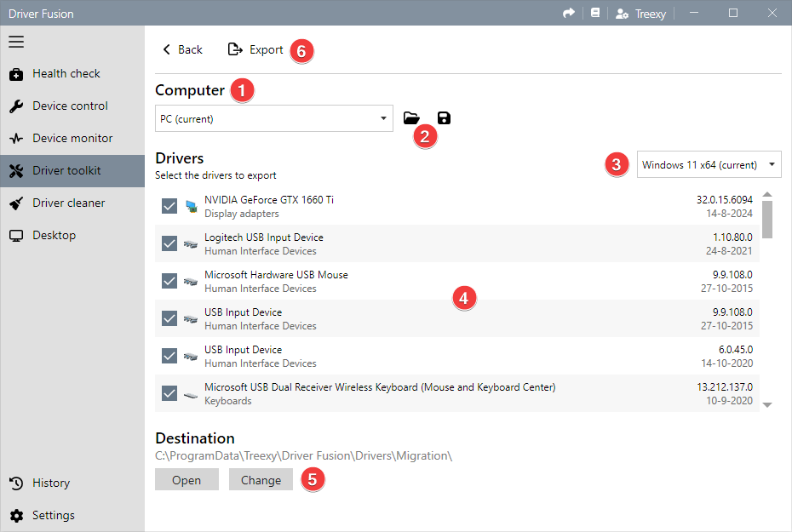Click the driver date "24-8-2021"

point(729,251)
